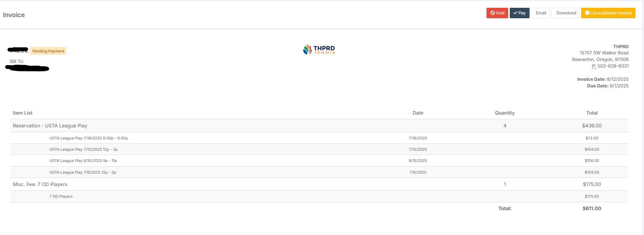Click the 9/1/2025 due date
Screen dimensions: 644x235
pos(619,86)
